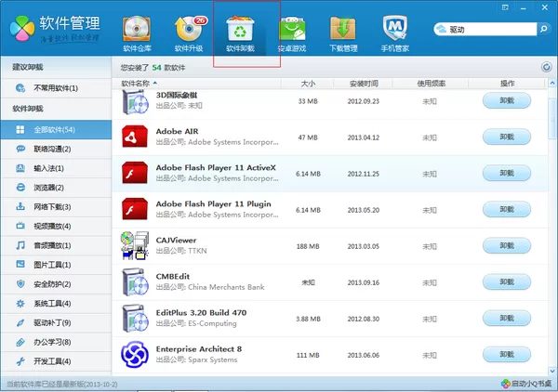
Task: Open the 安卓游戏 Android games icon
Action: tap(292, 29)
